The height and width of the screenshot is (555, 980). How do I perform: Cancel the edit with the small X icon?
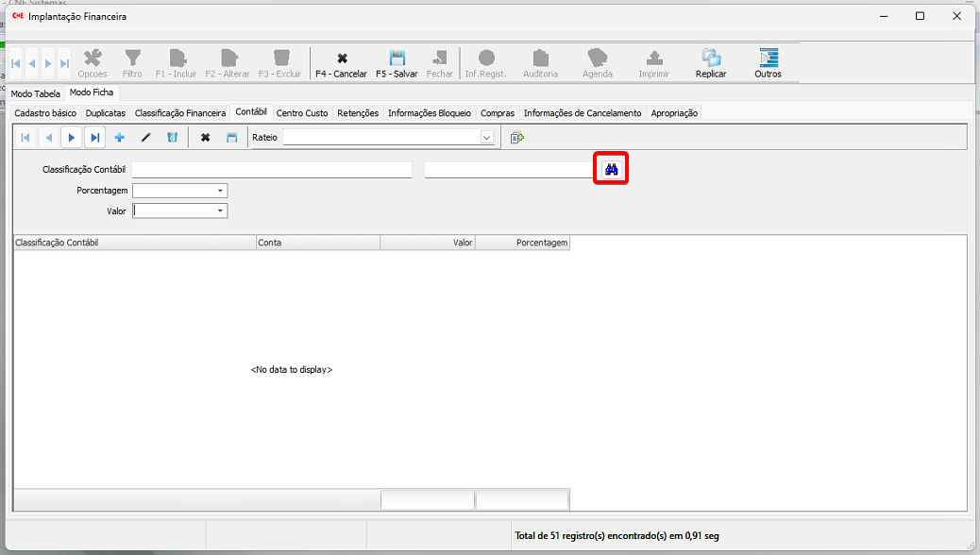(205, 138)
